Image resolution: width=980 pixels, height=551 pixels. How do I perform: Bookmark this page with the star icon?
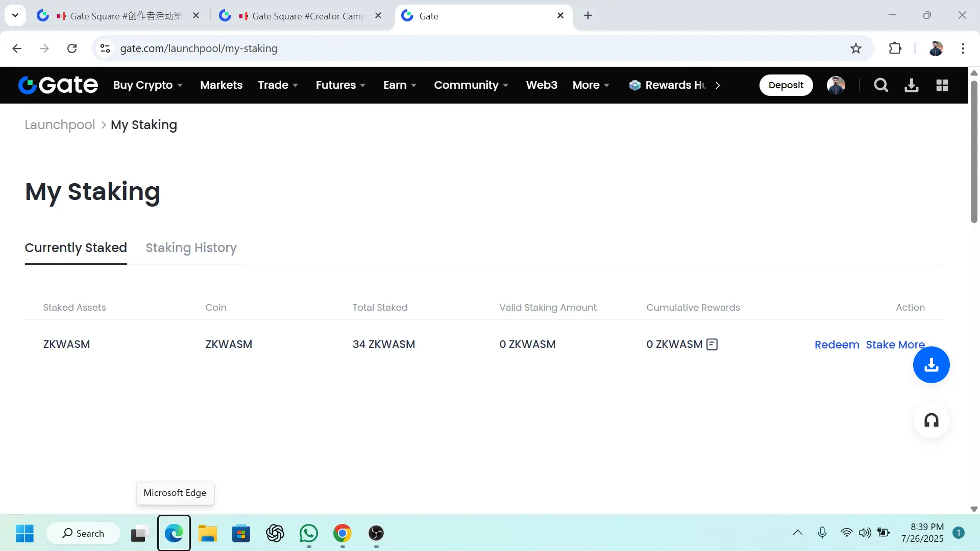coord(856,48)
